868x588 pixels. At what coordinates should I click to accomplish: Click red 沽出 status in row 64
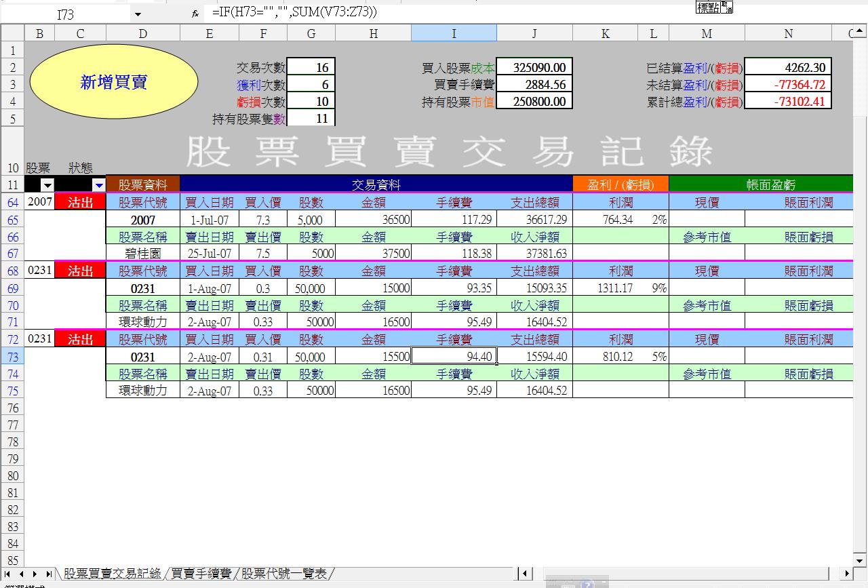click(80, 202)
